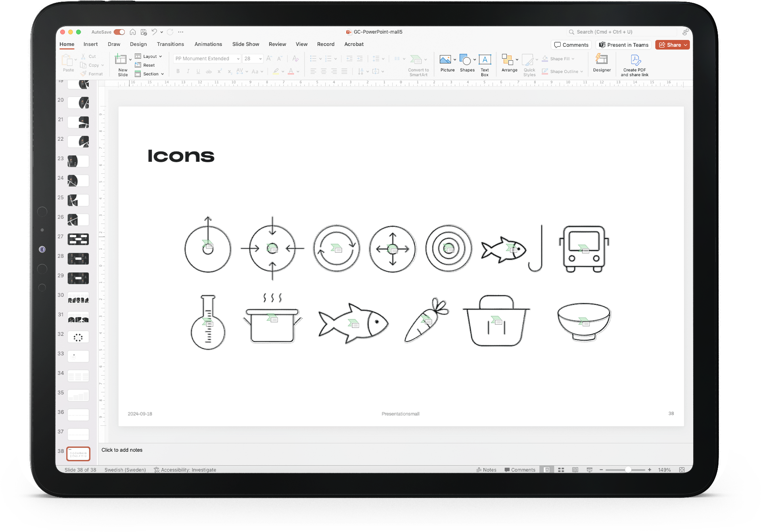
Task: Toggle Superscript formatting
Action: point(219,71)
